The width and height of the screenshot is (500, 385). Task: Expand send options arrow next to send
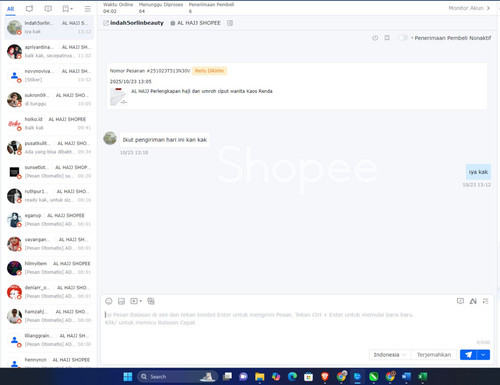483,355
